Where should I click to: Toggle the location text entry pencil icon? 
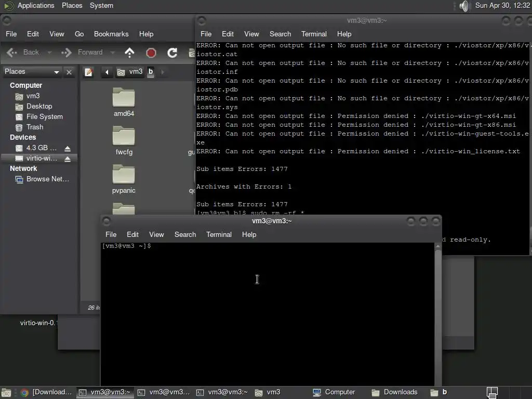click(88, 72)
